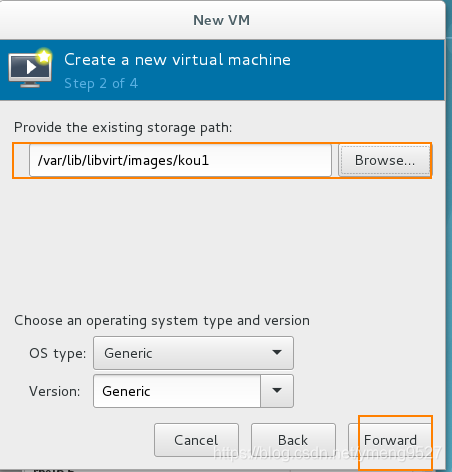The width and height of the screenshot is (452, 472).
Task: Cancel the new VM wizard
Action: [196, 440]
